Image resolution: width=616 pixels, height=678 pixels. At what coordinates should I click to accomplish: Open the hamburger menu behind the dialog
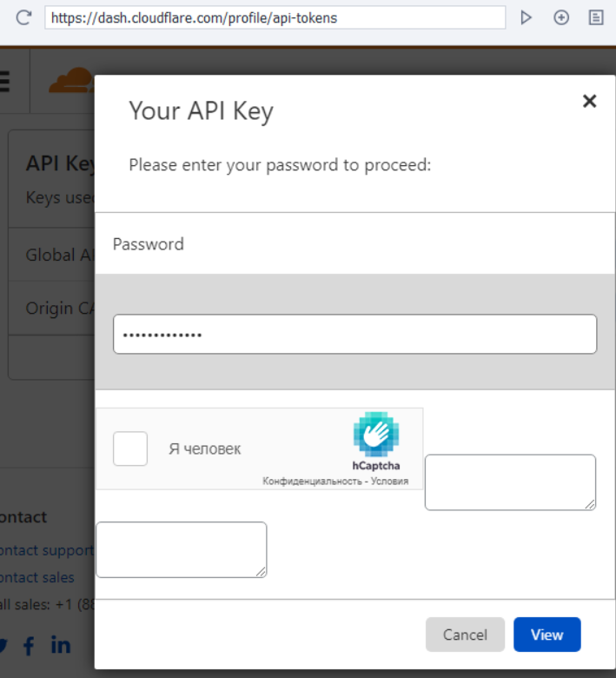pyautogui.click(x=3, y=82)
